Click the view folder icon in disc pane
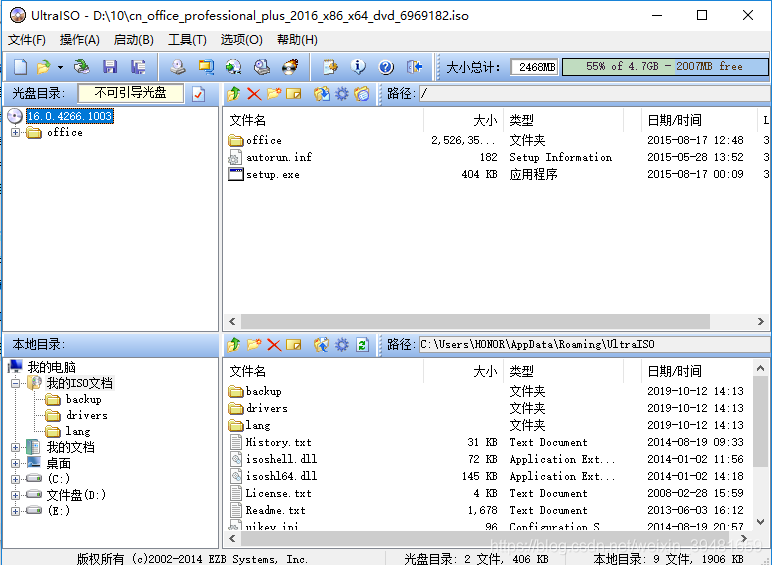Image resolution: width=772 pixels, height=565 pixels. click(362, 94)
